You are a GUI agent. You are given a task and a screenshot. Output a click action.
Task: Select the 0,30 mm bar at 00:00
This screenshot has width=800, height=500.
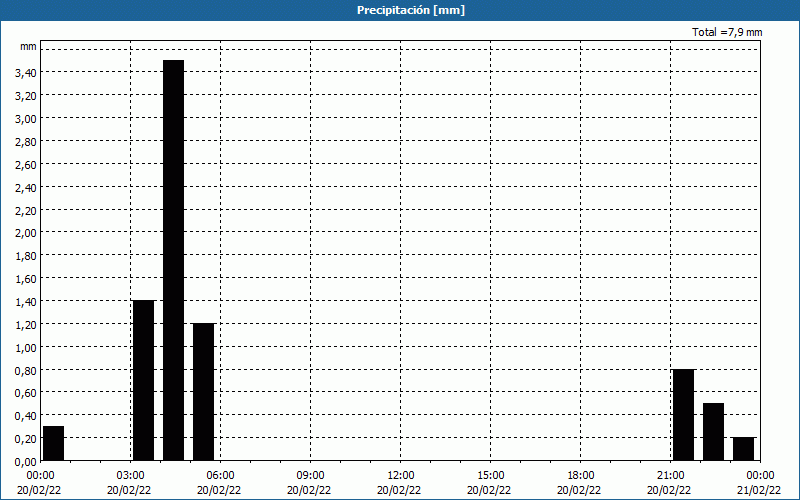pyautogui.click(x=54, y=443)
